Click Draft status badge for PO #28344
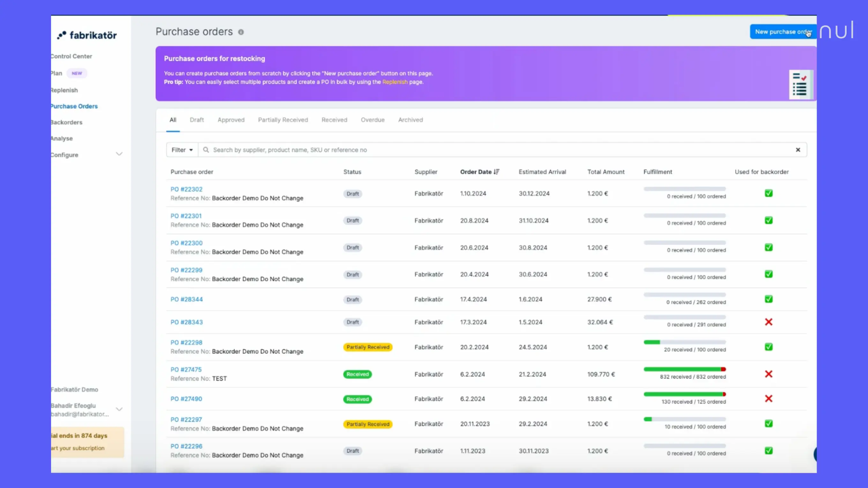 pyautogui.click(x=352, y=299)
